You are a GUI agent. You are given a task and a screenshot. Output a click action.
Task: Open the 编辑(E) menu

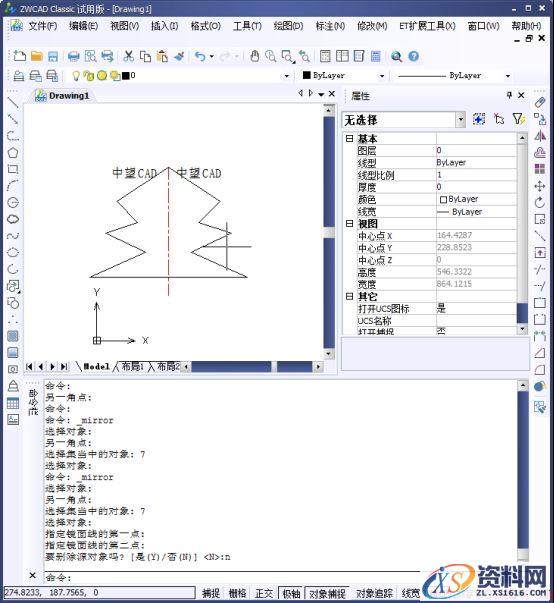(83, 26)
